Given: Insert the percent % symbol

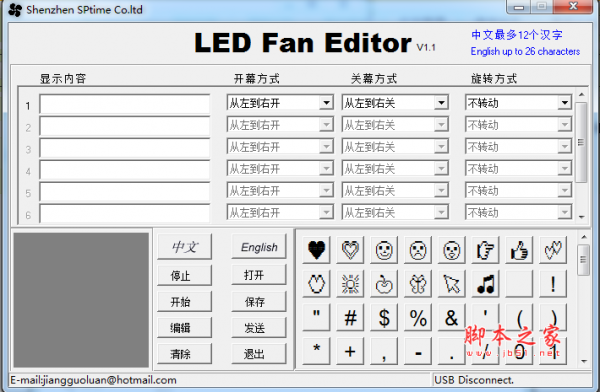Looking at the screenshot, I should (x=418, y=318).
